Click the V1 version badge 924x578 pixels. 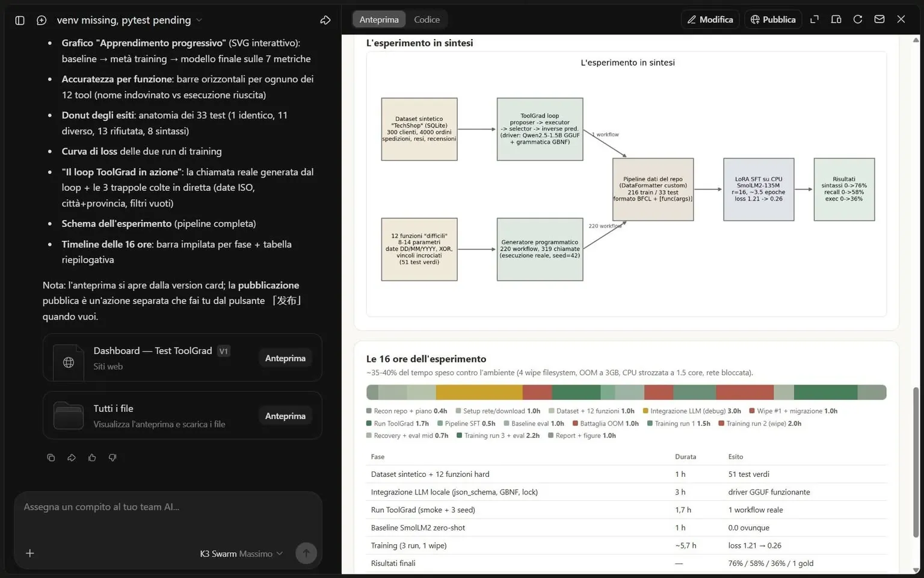224,351
